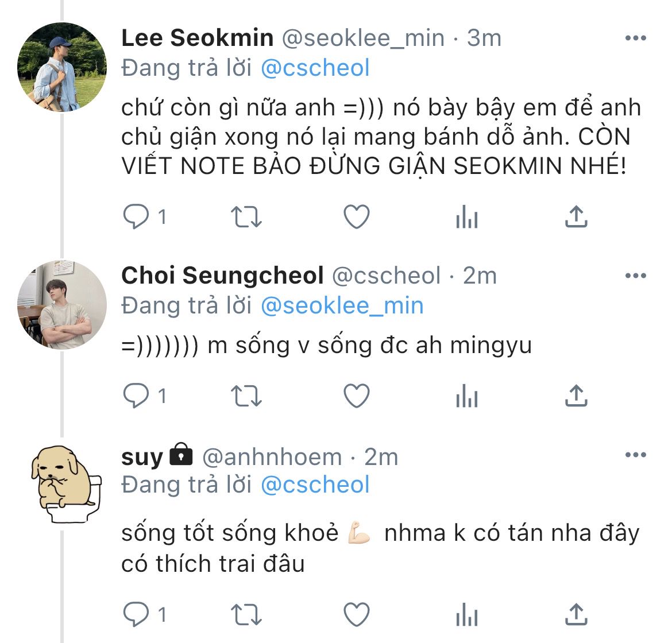Open Lee Seokmin's profile picture
This screenshot has width=672, height=643.
[x=62, y=67]
